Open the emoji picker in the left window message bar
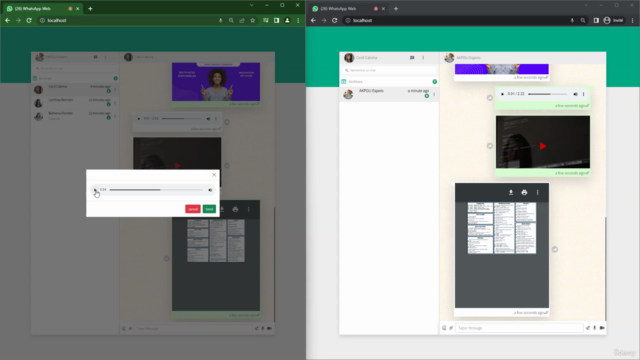This screenshot has width=640, height=360. (x=124, y=328)
